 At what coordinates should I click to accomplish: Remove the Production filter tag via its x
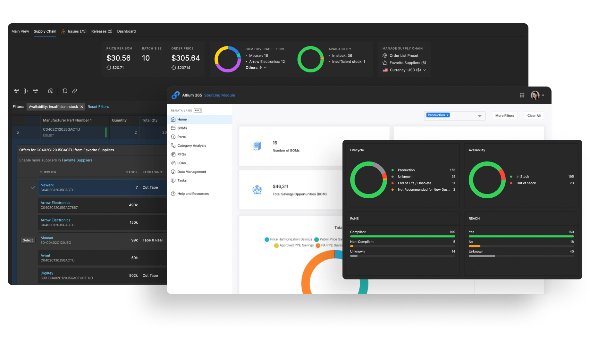(x=447, y=115)
